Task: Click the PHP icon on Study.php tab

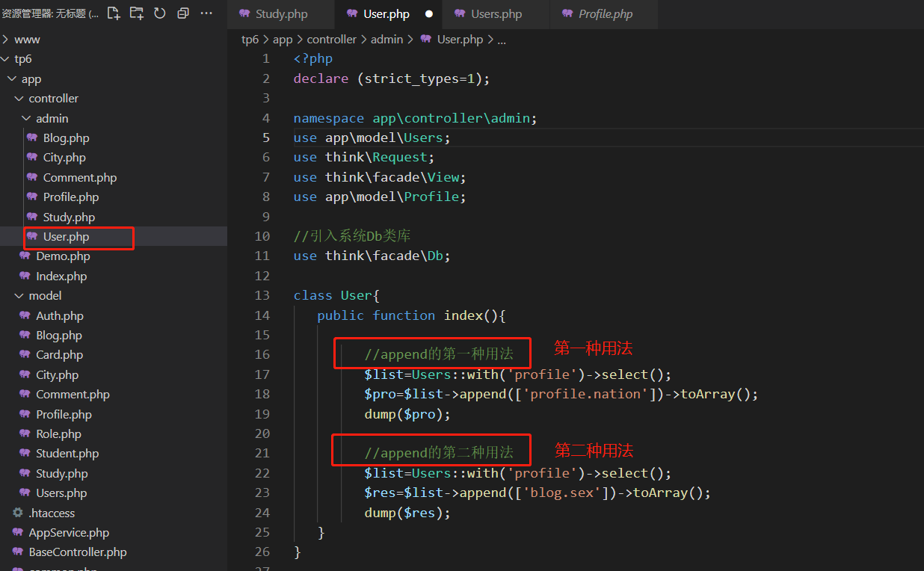Action: point(244,13)
